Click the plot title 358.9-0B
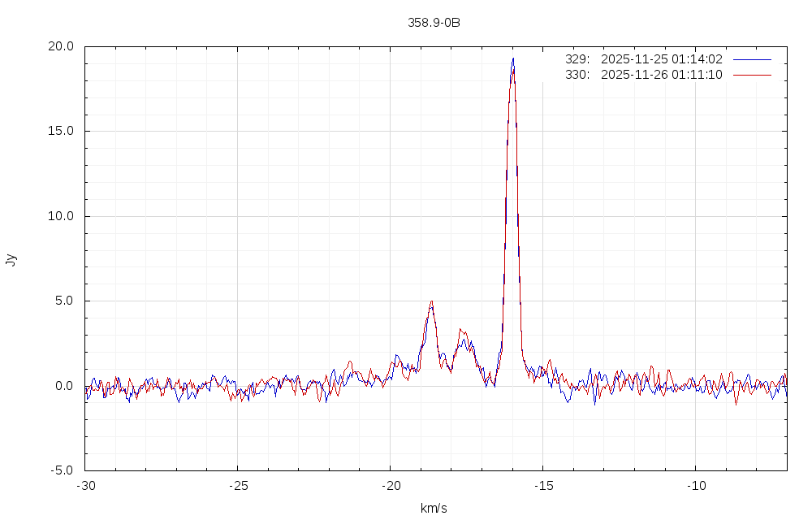Screen dimensions: 812x520 [x=434, y=23]
